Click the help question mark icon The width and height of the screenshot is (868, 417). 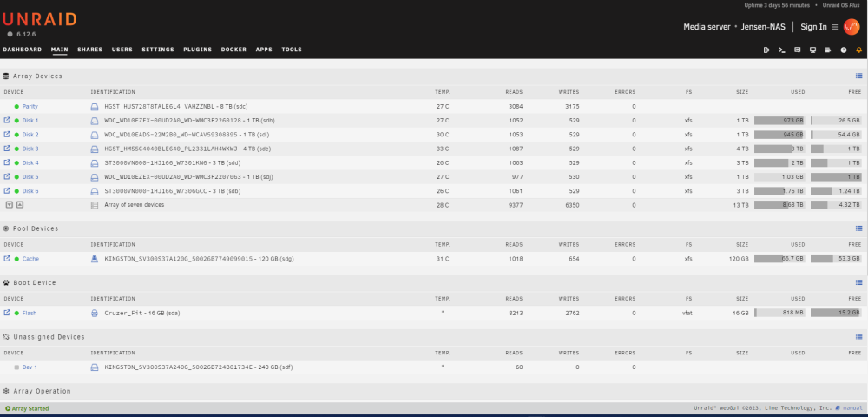[844, 50]
